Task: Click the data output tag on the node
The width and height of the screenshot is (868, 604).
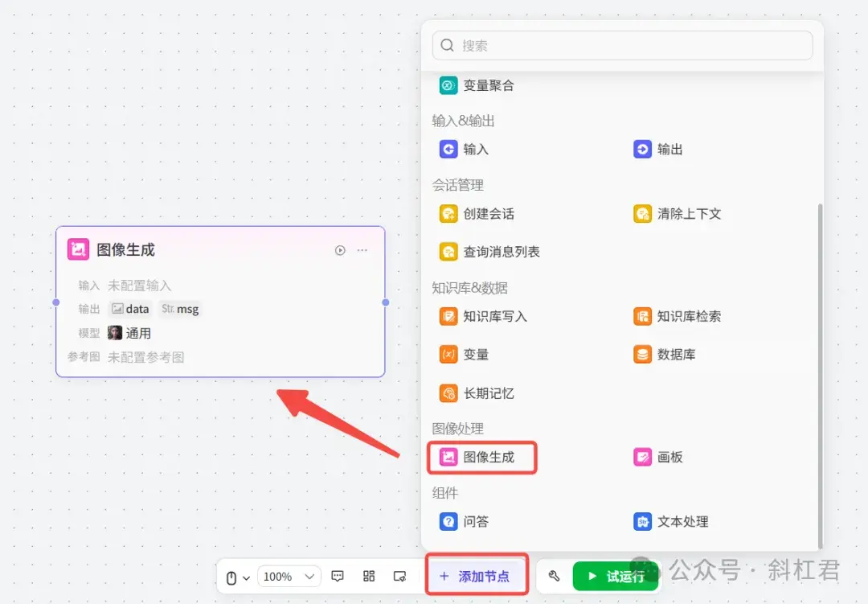Action: tap(131, 309)
